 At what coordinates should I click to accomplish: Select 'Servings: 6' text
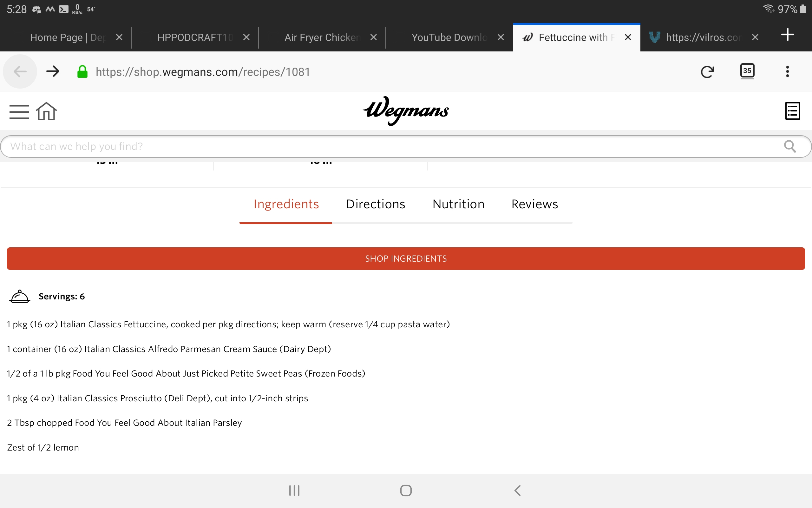pos(62,296)
